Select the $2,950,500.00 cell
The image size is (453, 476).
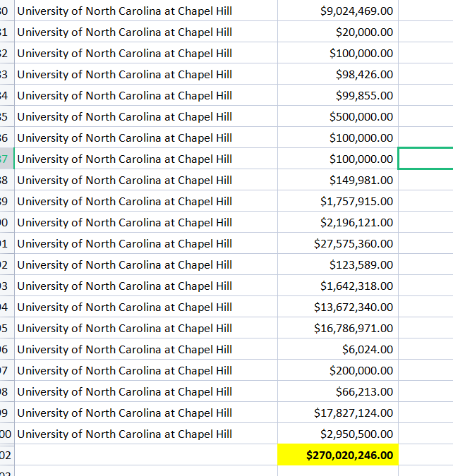337,434
